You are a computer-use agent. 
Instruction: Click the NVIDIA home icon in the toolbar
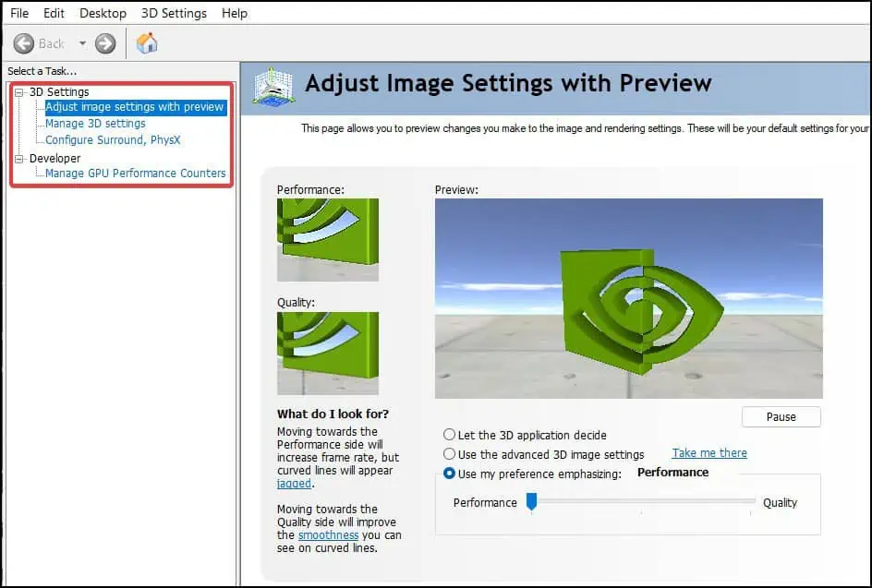[x=146, y=42]
